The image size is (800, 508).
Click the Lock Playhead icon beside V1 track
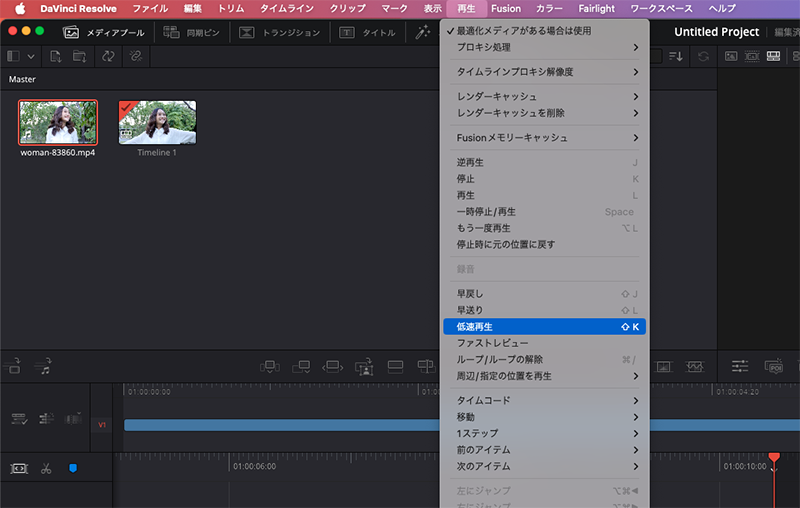click(x=73, y=418)
